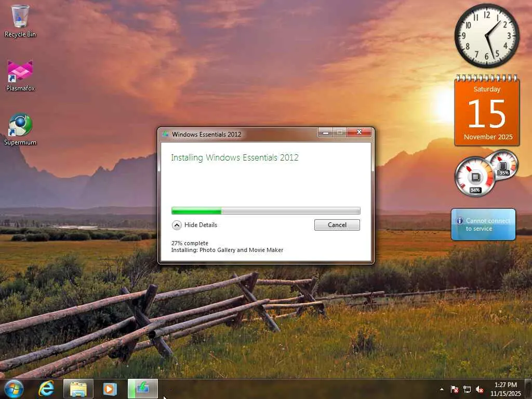This screenshot has width=532, height=399.
Task: Minimize the Windows Essentials 2012 window
Action: click(x=326, y=132)
